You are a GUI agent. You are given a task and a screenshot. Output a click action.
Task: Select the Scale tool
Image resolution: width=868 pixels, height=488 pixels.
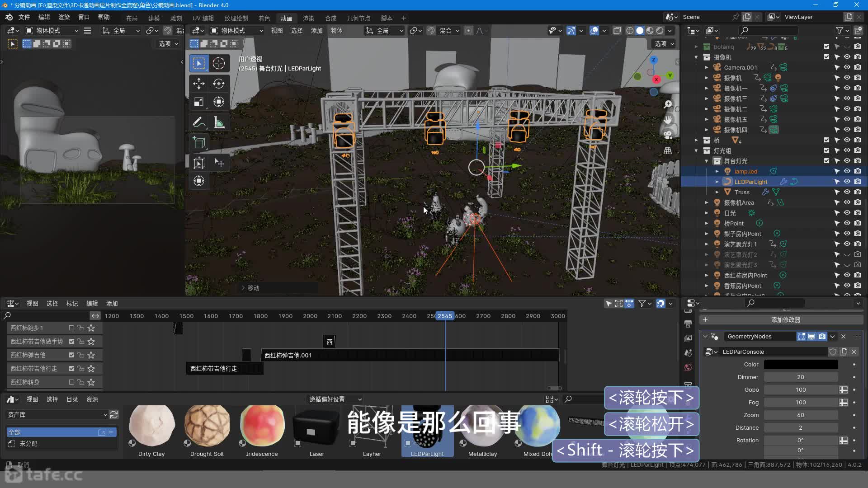[199, 102]
